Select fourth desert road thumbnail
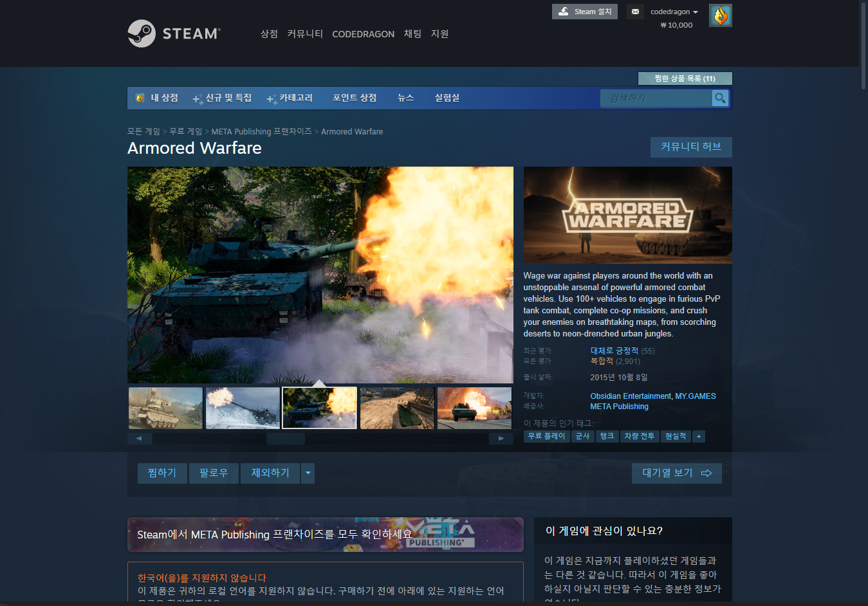Viewport: 868px width, 606px height. pyautogui.click(x=397, y=408)
